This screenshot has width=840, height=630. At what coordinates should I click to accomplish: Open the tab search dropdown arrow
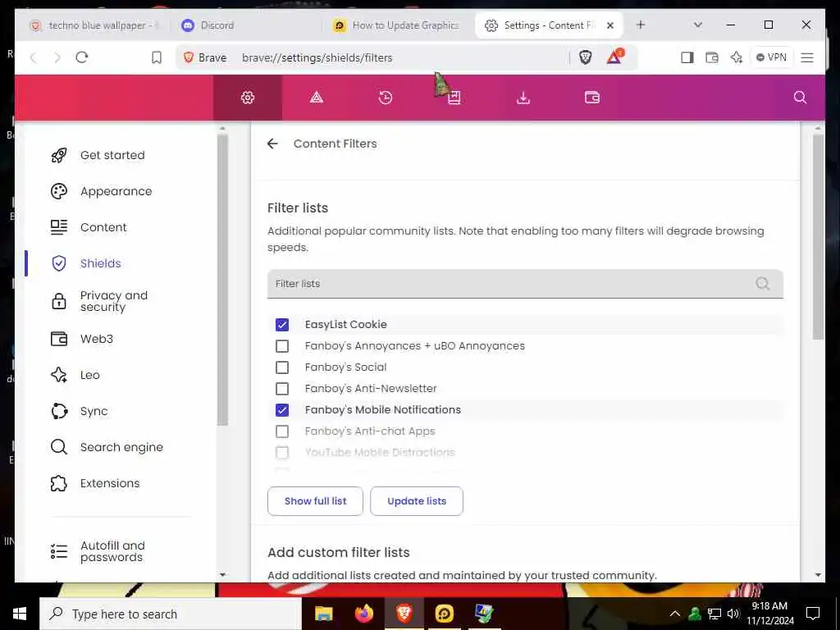click(x=697, y=25)
